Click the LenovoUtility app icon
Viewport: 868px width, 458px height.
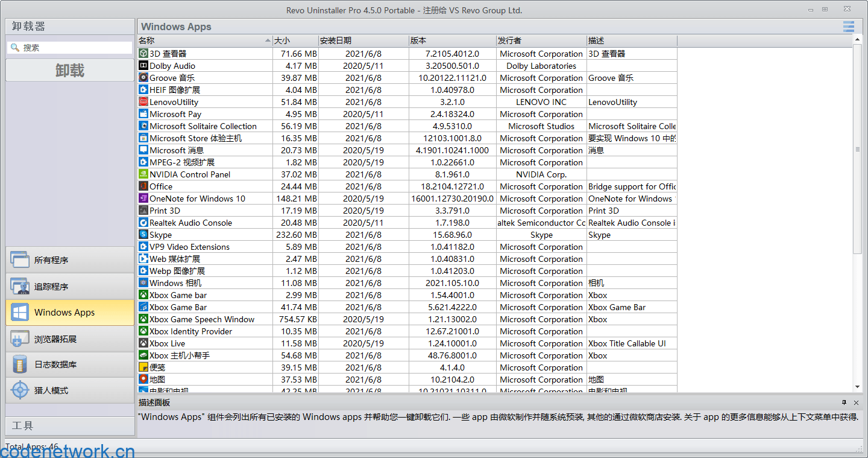click(143, 102)
